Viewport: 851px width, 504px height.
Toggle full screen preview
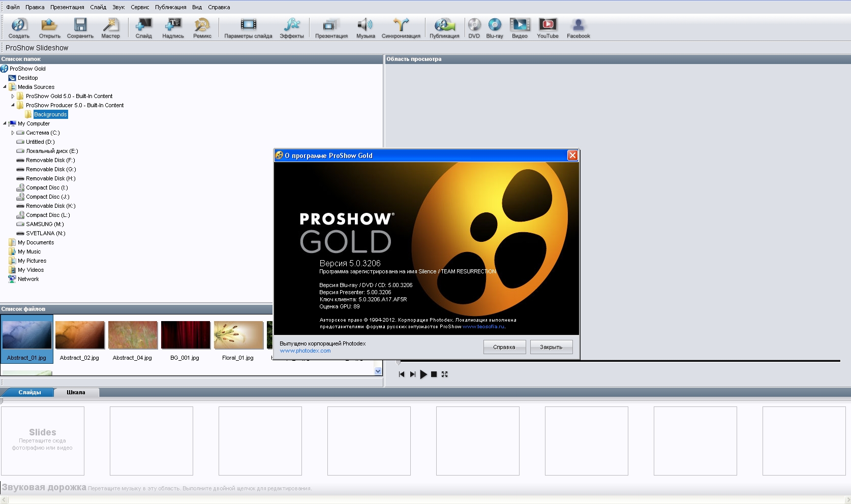coord(445,374)
